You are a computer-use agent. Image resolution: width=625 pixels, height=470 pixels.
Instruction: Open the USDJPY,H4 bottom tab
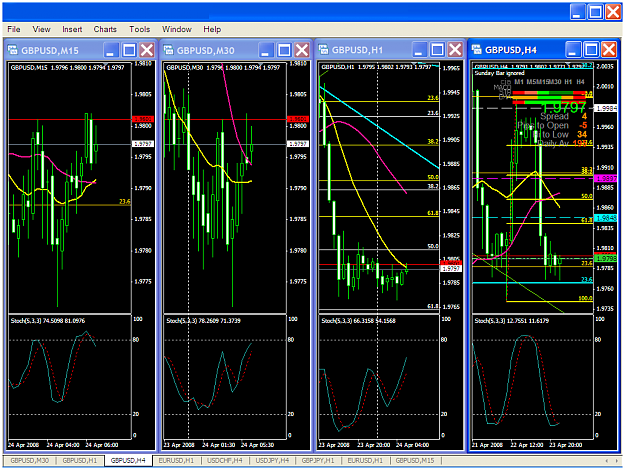click(272, 460)
